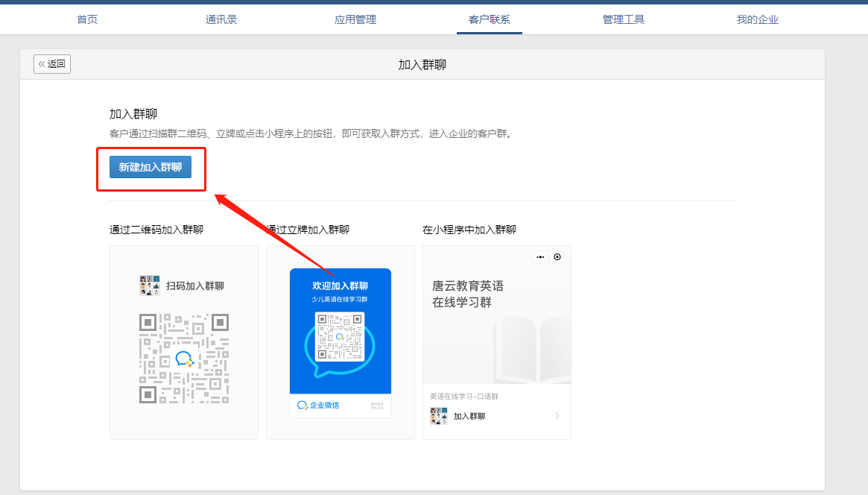868x495 pixels.
Task: Click the 新建加入群聊 button
Action: tap(151, 167)
